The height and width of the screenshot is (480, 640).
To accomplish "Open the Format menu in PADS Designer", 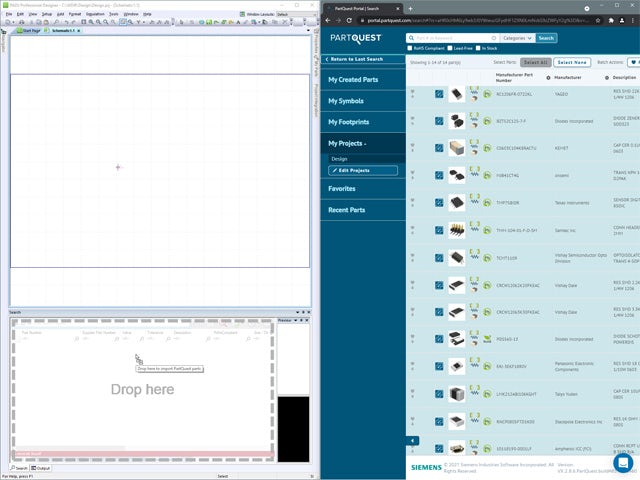I will [75, 14].
